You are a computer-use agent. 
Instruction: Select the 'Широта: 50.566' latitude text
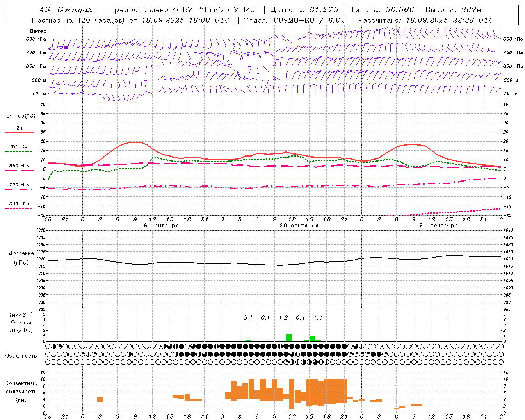pyautogui.click(x=382, y=10)
